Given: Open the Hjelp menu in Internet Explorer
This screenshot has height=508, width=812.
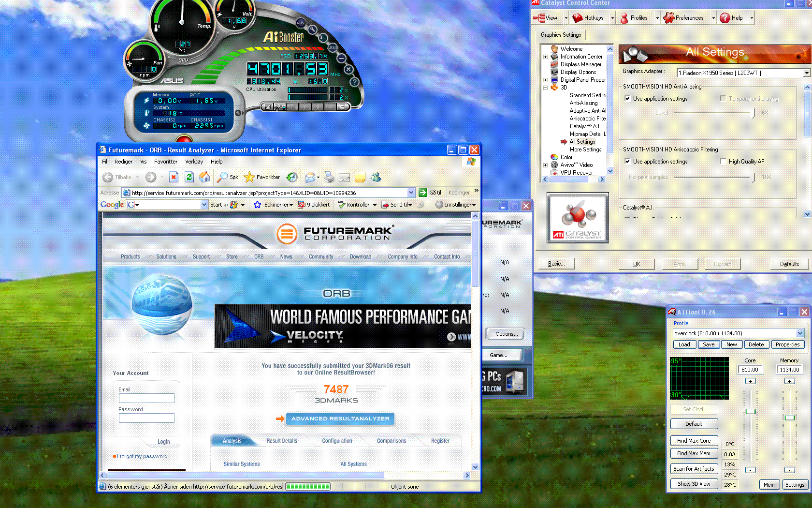Looking at the screenshot, I should point(217,162).
